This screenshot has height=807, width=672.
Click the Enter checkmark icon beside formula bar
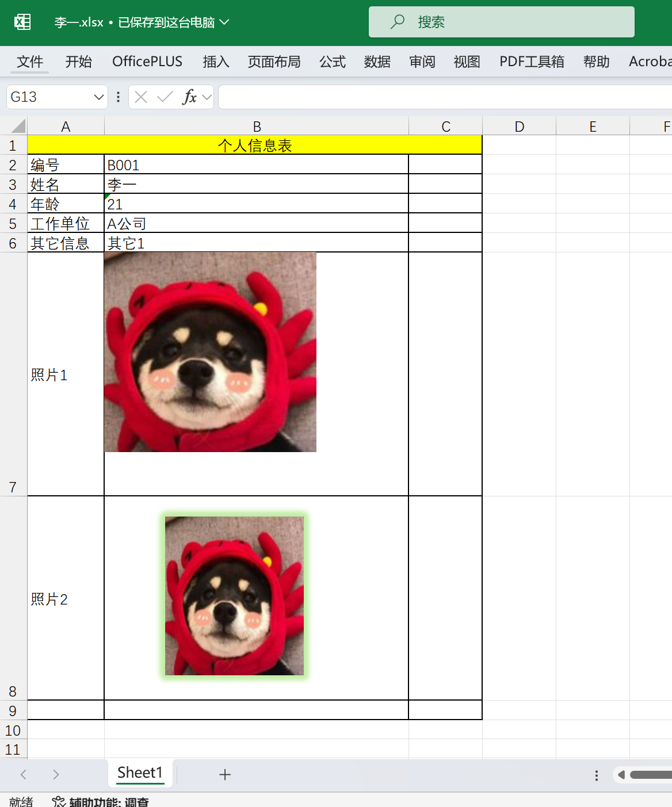[x=165, y=97]
